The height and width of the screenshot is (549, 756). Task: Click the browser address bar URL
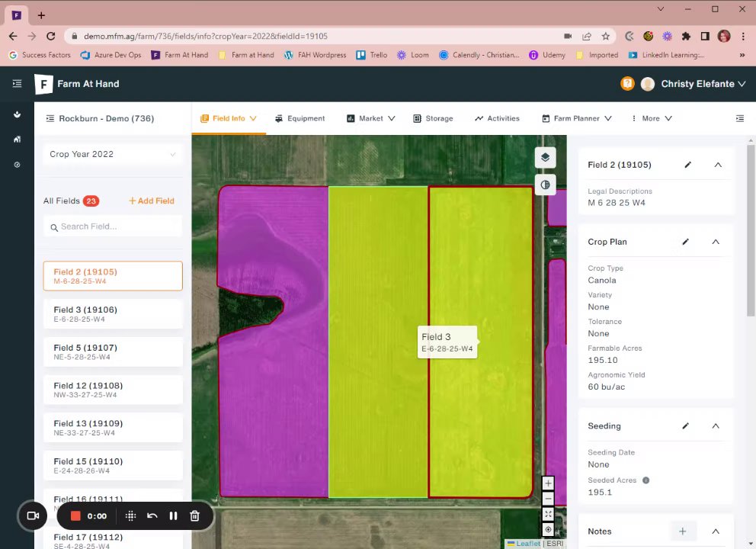pos(206,36)
